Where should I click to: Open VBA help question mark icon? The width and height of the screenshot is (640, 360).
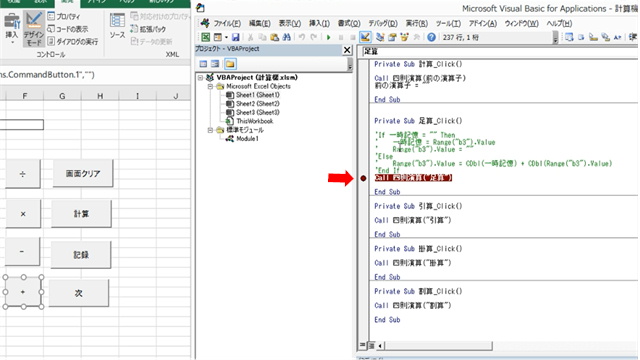point(431,37)
